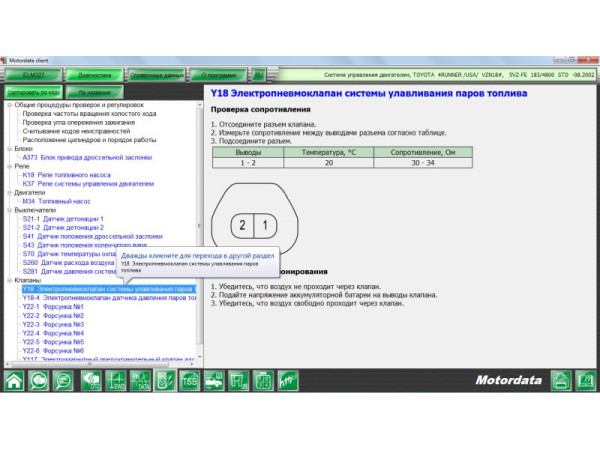The width and height of the screenshot is (600, 450).
Task: Click the search globe icon in toolbar
Action: point(39,381)
